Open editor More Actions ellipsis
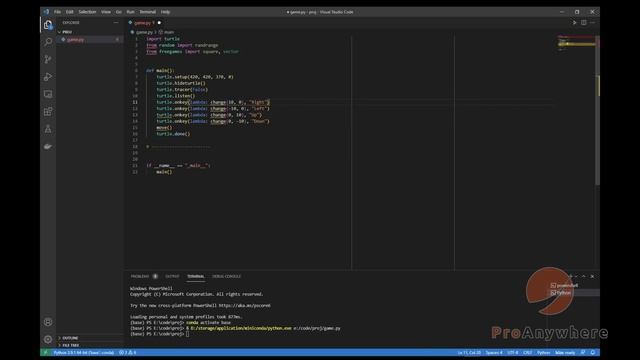This screenshot has width=640, height=360. (x=593, y=23)
